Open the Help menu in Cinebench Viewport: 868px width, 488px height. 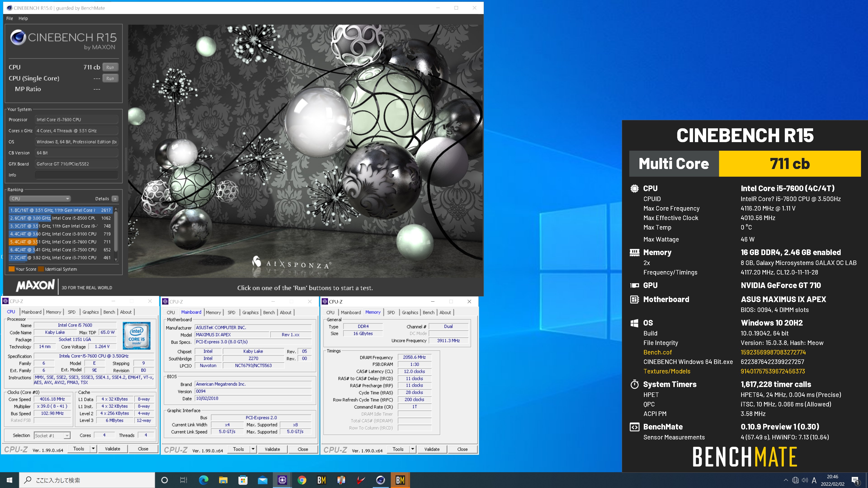point(23,18)
